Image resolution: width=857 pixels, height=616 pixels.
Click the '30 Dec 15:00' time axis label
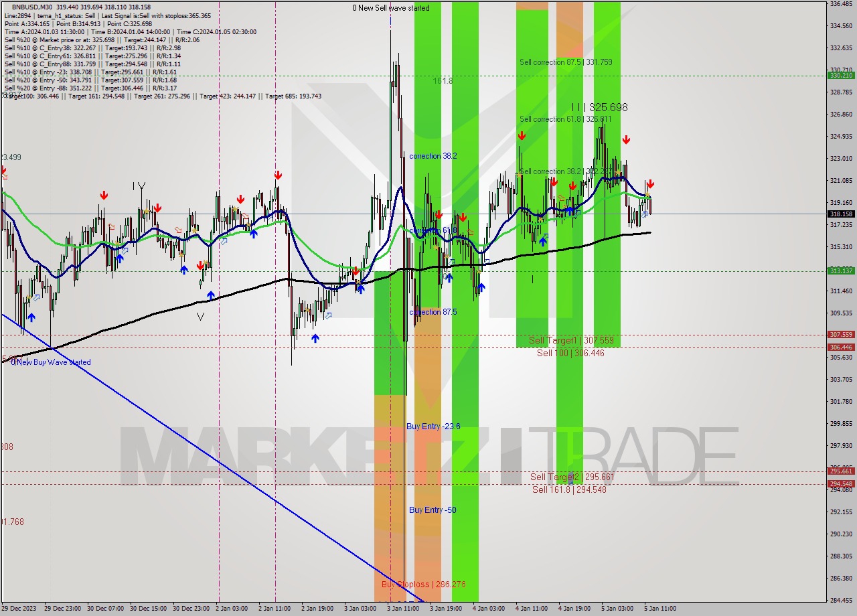[x=147, y=609]
